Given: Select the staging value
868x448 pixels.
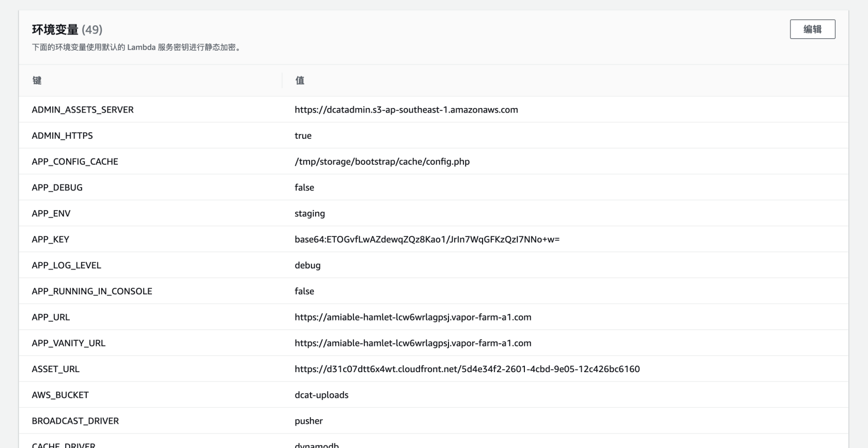Looking at the screenshot, I should 309,213.
